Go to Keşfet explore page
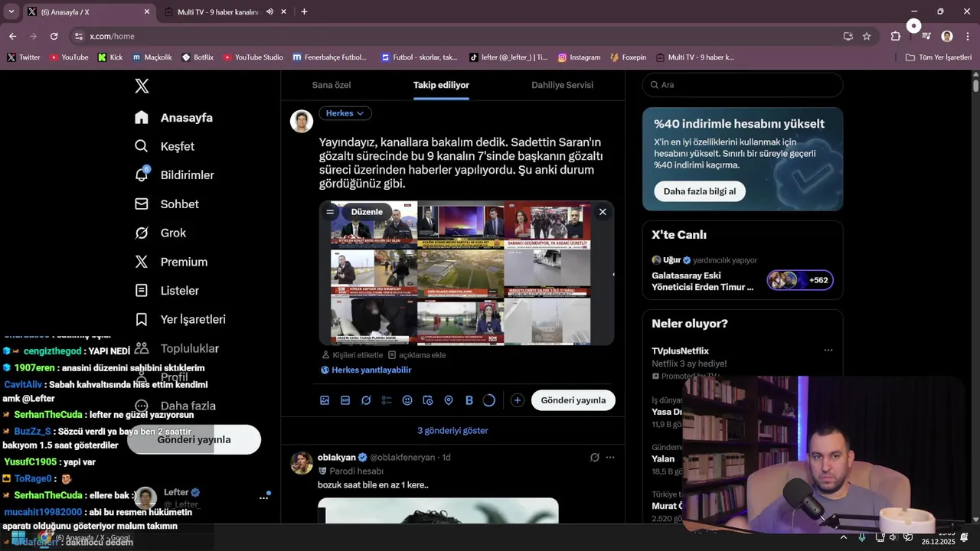Screen dimensions: 980x551 165,146
